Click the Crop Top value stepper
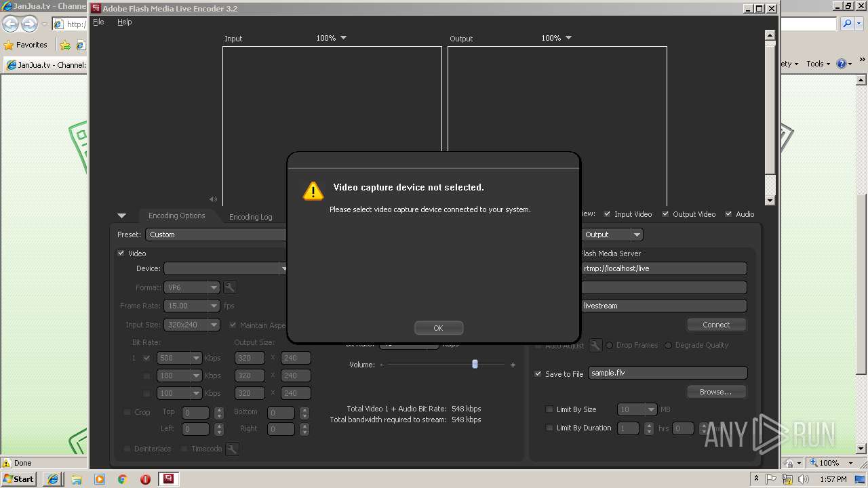 click(x=218, y=412)
